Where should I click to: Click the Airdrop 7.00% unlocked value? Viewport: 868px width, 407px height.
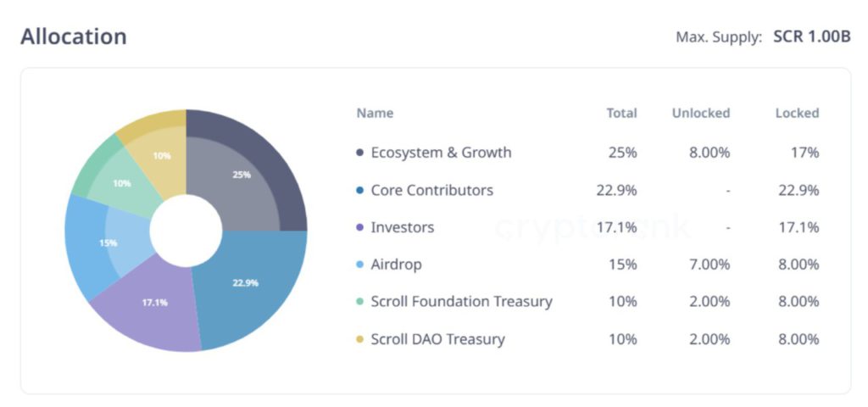(709, 265)
